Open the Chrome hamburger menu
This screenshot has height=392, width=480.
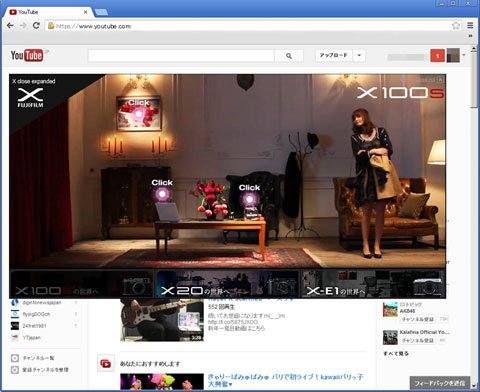(x=470, y=26)
